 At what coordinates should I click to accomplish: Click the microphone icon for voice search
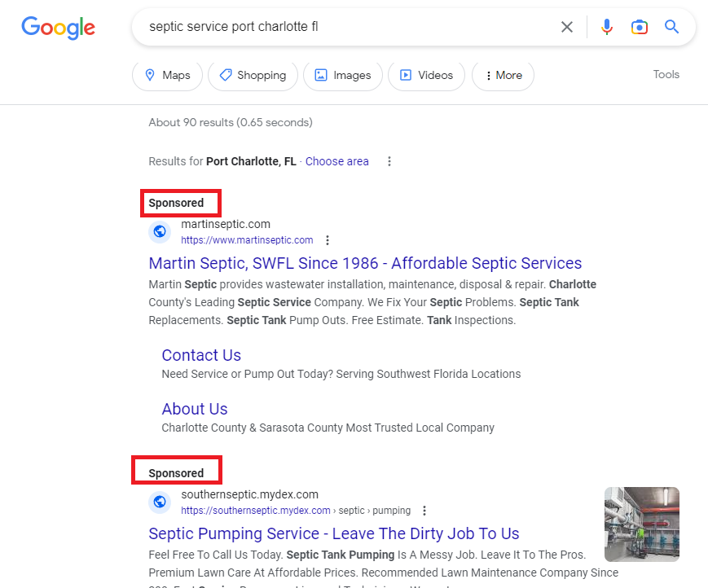pos(606,26)
